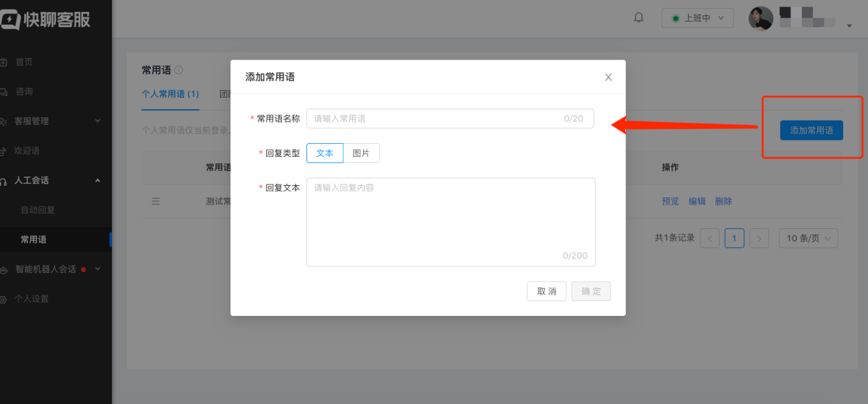Screen dimensions: 868x404
Task: Go to next page with the arrow
Action: [x=759, y=238]
